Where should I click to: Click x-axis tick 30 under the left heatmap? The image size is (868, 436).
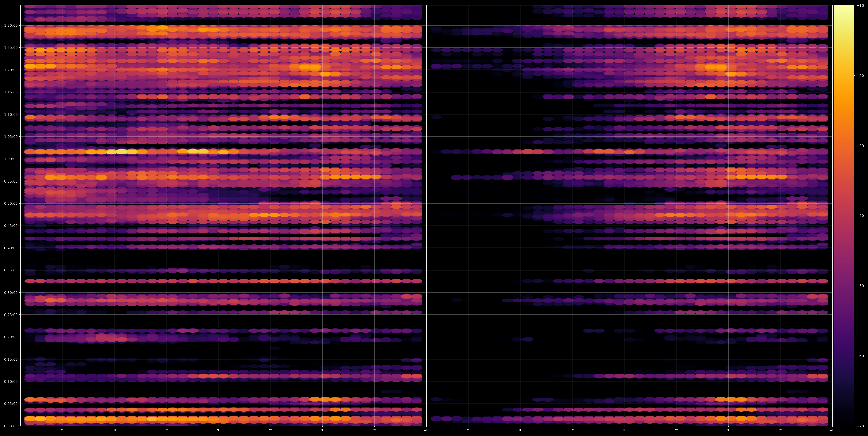click(322, 430)
